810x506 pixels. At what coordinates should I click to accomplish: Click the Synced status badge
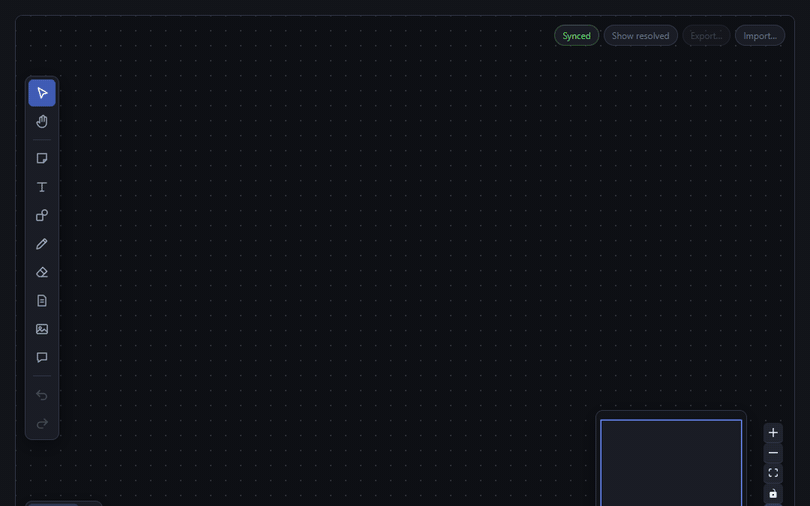[x=577, y=36]
